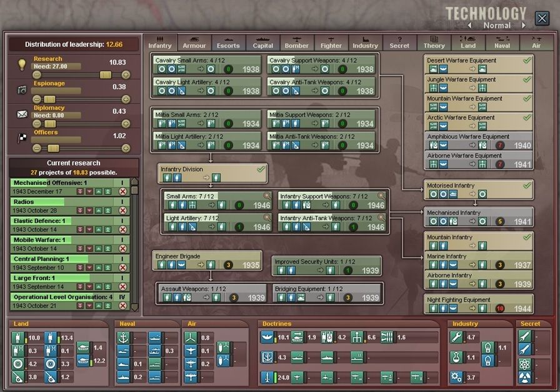
Task: Click magnifier icon on Light Artillery
Action: coord(267,218)
